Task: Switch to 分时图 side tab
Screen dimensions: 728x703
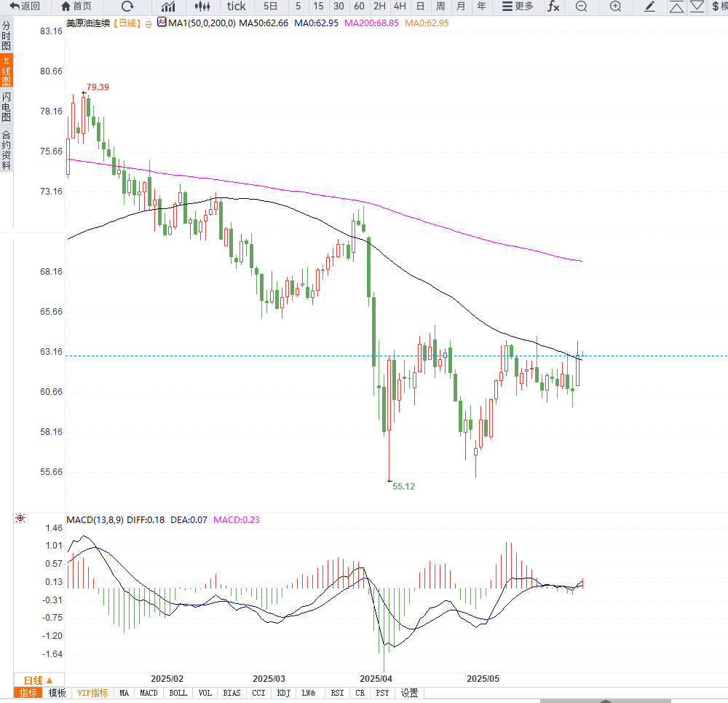Action: tap(7, 35)
